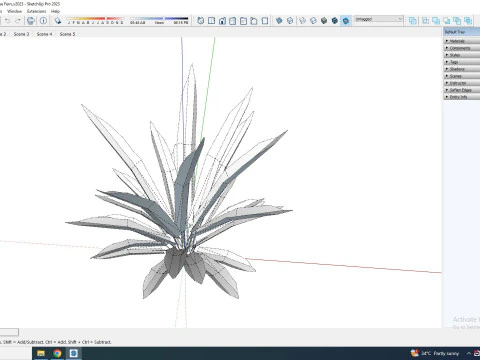Screen dimensions: 480x360
Task: Toggle X-Ray face style icon
Action: (279, 21)
